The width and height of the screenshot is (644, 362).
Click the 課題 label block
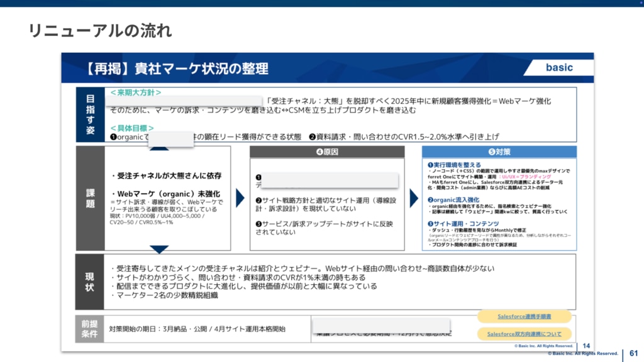coord(91,198)
